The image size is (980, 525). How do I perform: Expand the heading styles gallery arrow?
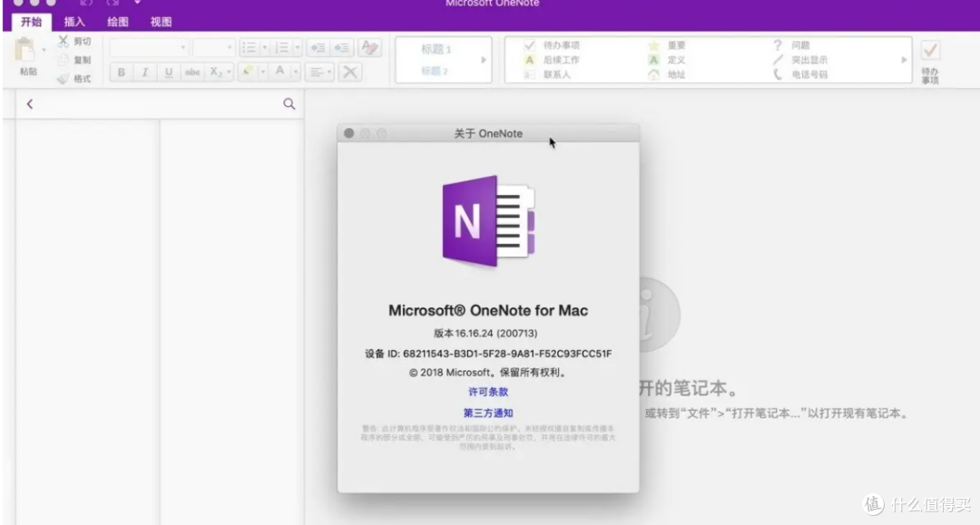[484, 60]
